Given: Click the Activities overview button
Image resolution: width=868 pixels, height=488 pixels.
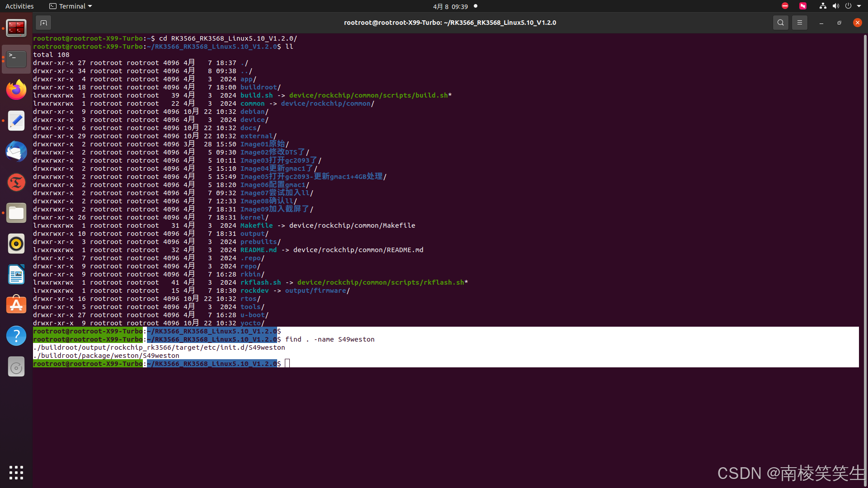Looking at the screenshot, I should tap(19, 6).
